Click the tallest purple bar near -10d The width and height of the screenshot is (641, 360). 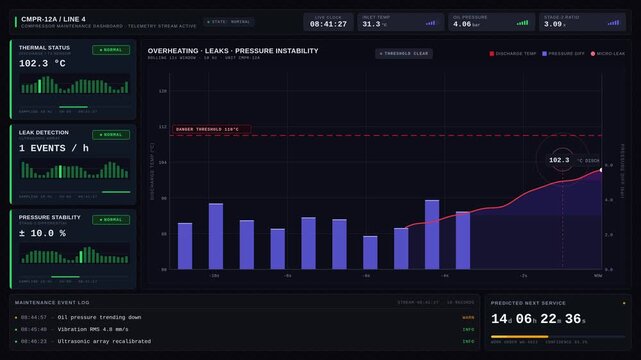point(216,236)
